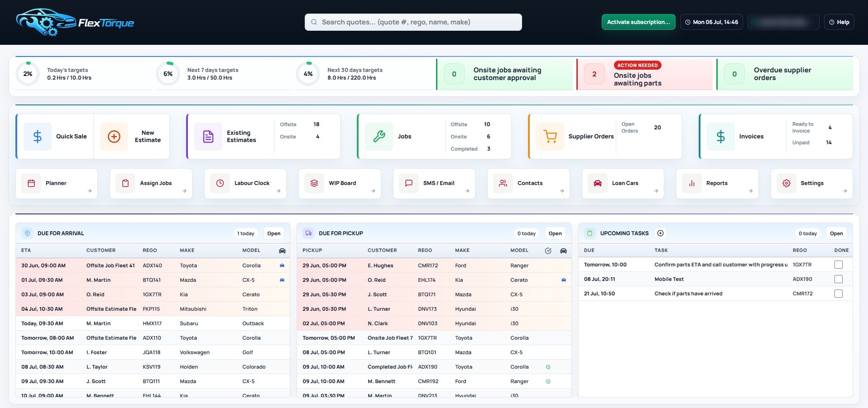Click the search magnifier icon

(314, 22)
